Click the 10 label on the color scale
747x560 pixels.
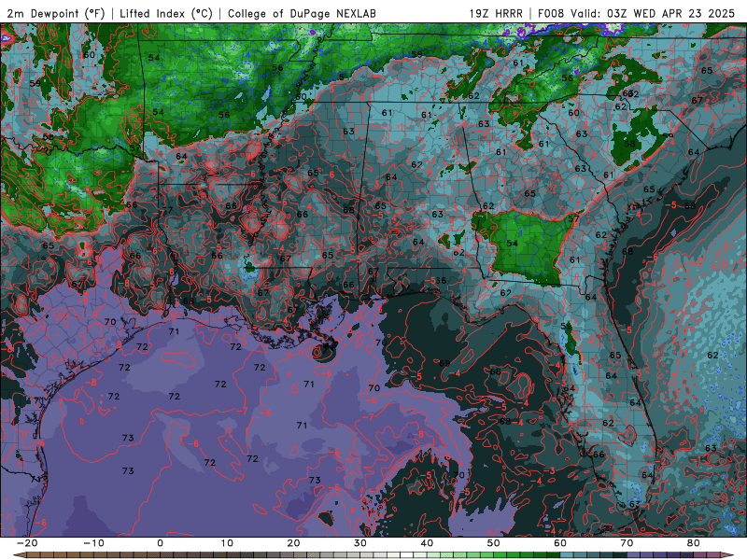(227, 543)
